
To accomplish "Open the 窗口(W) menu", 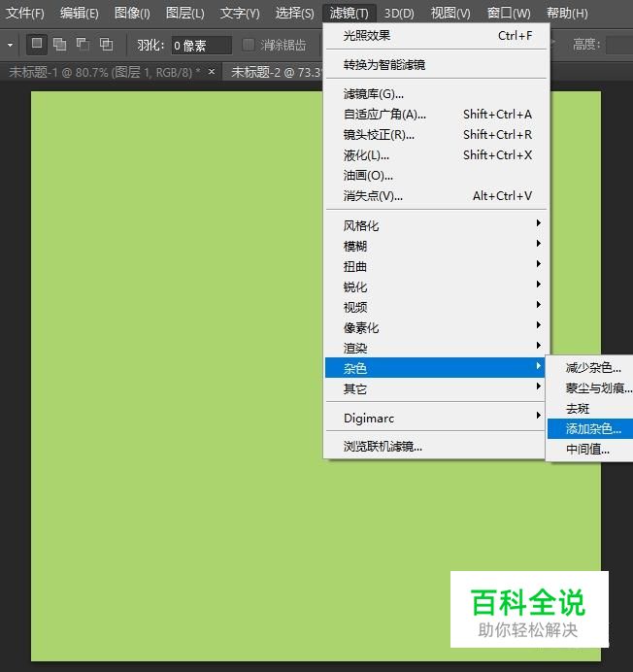I will pyautogui.click(x=509, y=14).
